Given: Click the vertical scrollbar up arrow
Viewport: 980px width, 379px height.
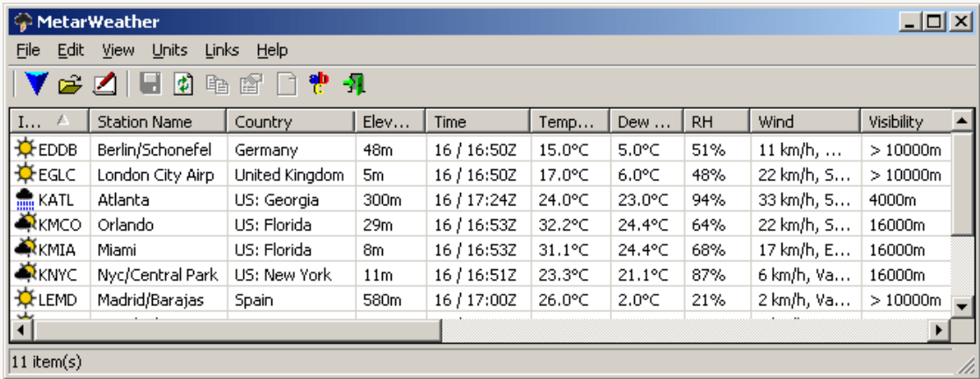Looking at the screenshot, I should click(962, 120).
